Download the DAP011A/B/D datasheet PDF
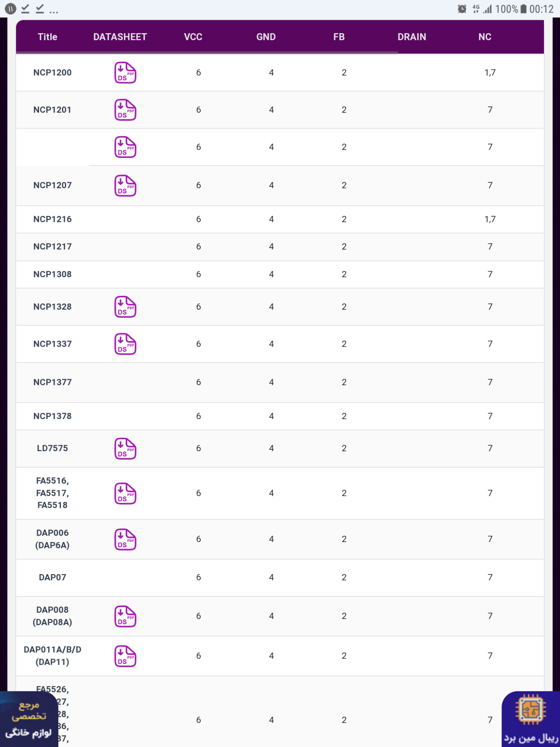The width and height of the screenshot is (560, 747). pyautogui.click(x=125, y=656)
